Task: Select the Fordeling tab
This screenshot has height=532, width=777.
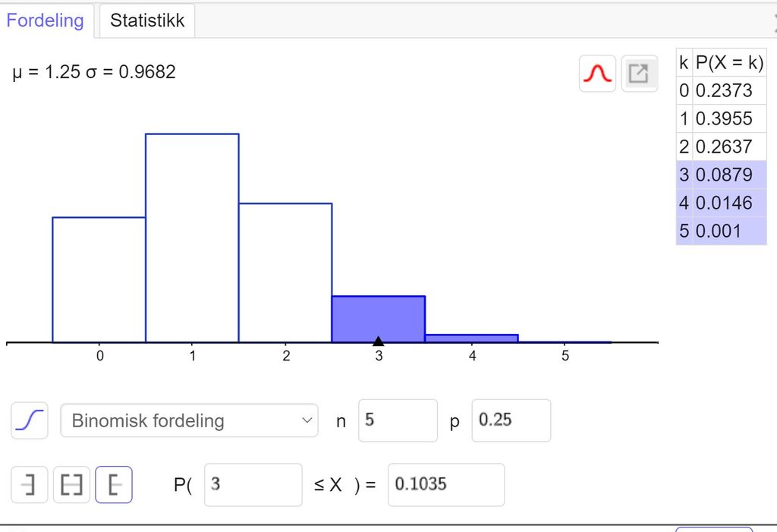Action: 46,20
